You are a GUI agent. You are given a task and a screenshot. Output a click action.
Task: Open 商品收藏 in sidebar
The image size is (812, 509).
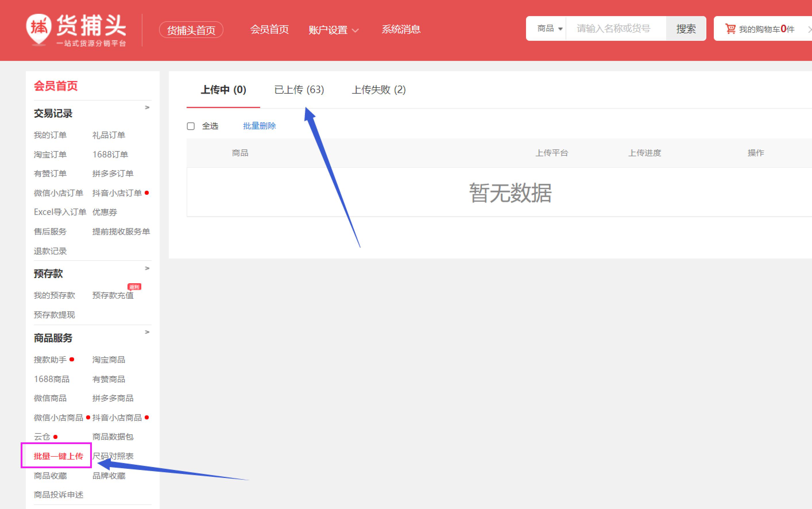[50, 476]
